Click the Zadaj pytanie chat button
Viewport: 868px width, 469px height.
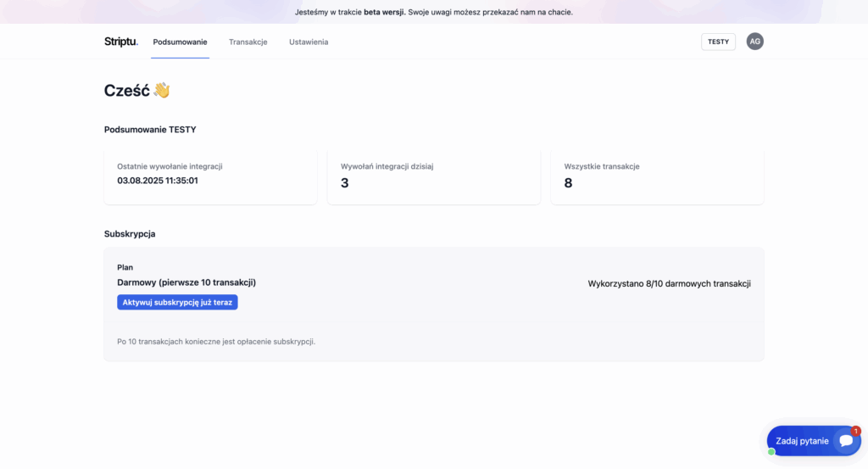(814, 441)
